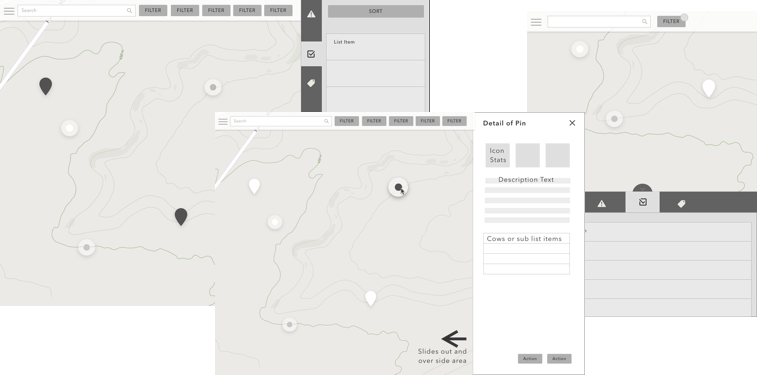Image resolution: width=757 pixels, height=375 pixels.
Task: Click the search field in the middle wireframe
Action: tap(280, 121)
